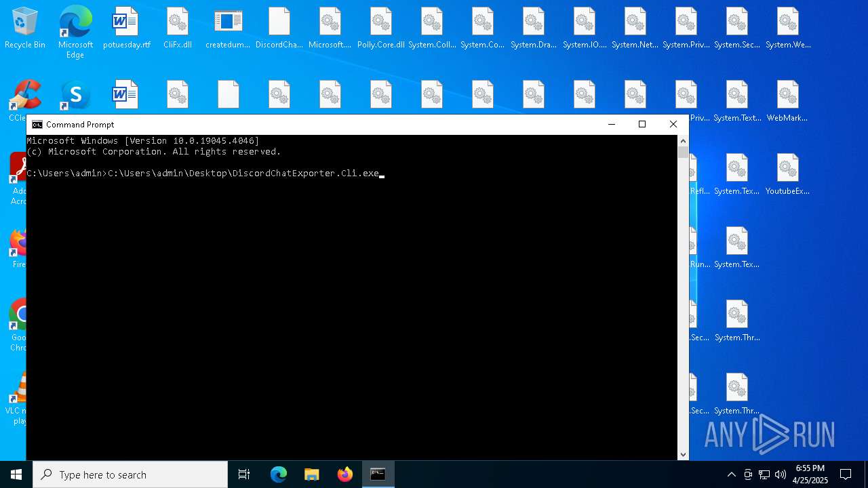868x488 pixels.
Task: Select the System.Coll... dll icon
Action: pyautogui.click(x=432, y=28)
